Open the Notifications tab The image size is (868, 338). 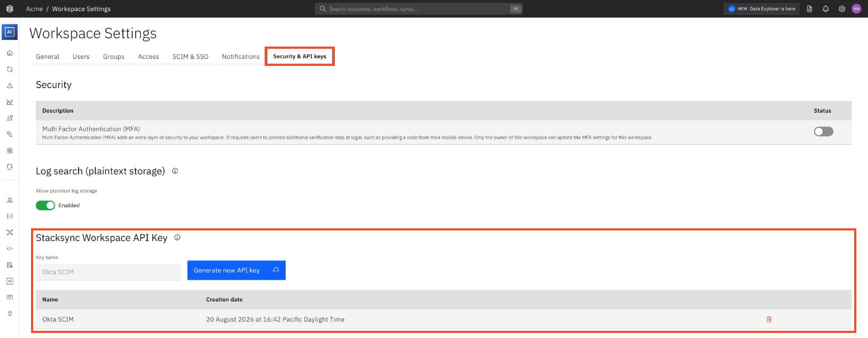(x=241, y=57)
